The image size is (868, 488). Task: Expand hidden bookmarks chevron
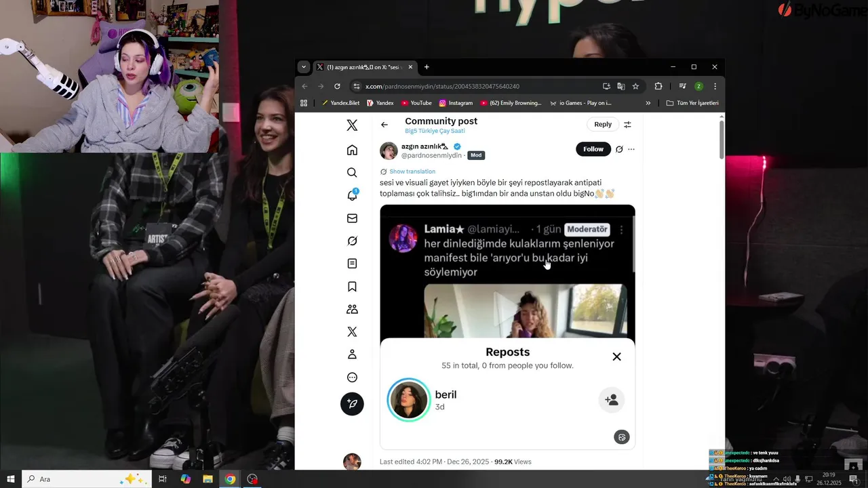648,103
